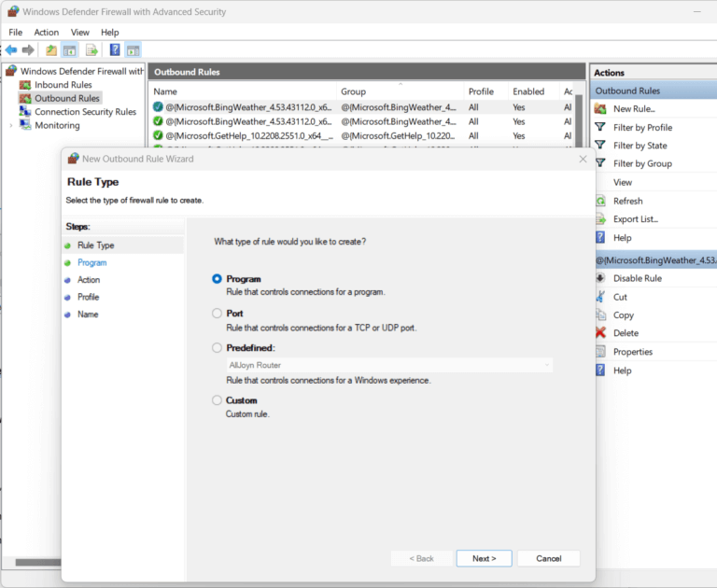Open the View menu

[x=80, y=33]
